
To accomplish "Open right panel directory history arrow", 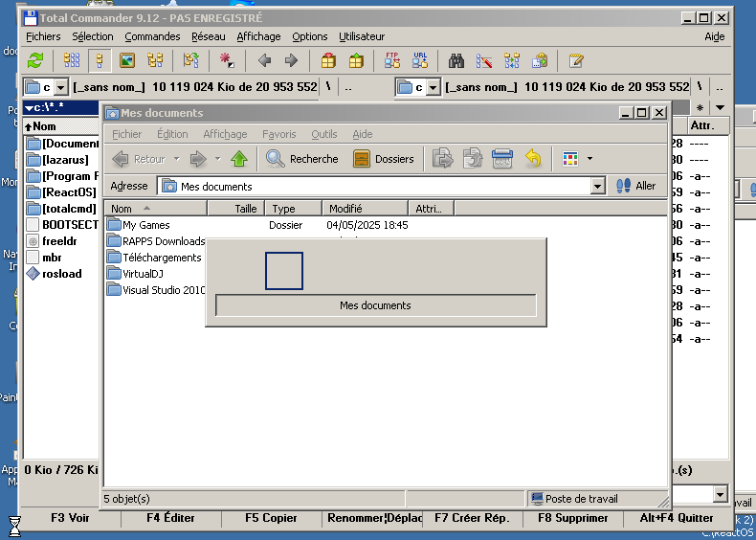I will pos(720,107).
